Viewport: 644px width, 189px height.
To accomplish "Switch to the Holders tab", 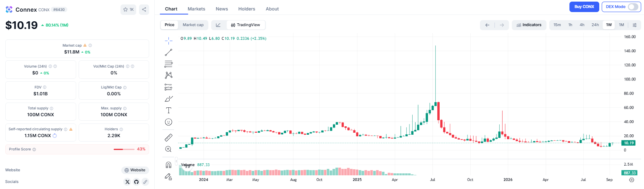I will [x=247, y=9].
